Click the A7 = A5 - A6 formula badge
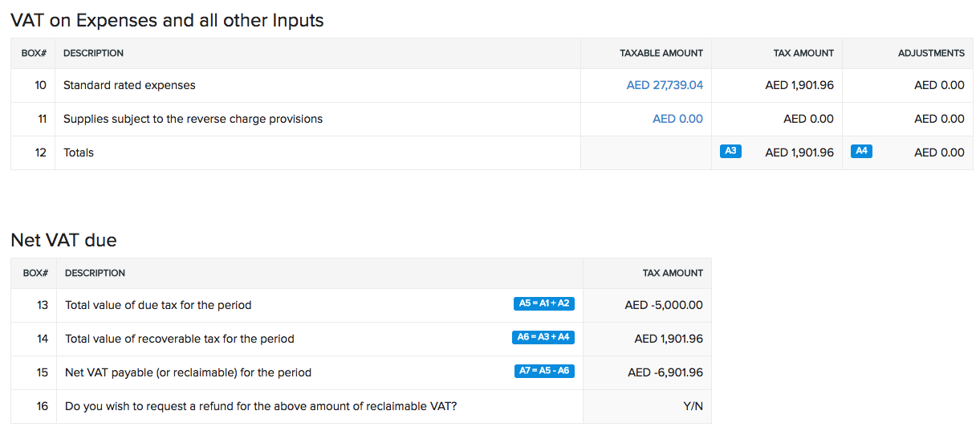Screen dimensions: 980x431 (x=544, y=372)
